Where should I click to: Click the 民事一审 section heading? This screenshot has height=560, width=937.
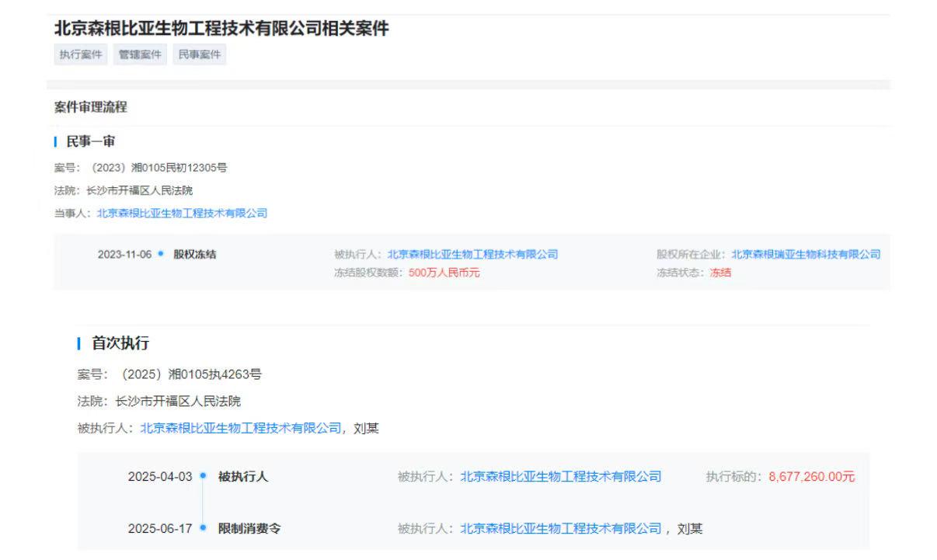pos(91,141)
